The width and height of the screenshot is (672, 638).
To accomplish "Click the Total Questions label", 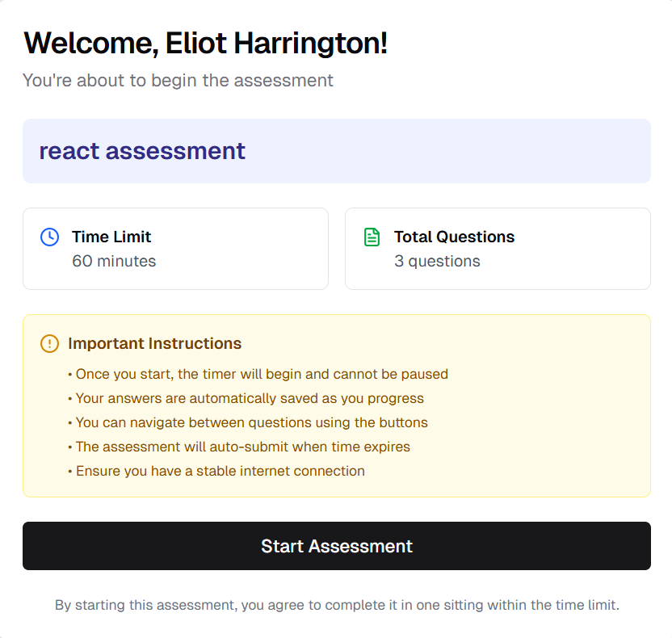I will click(x=454, y=237).
